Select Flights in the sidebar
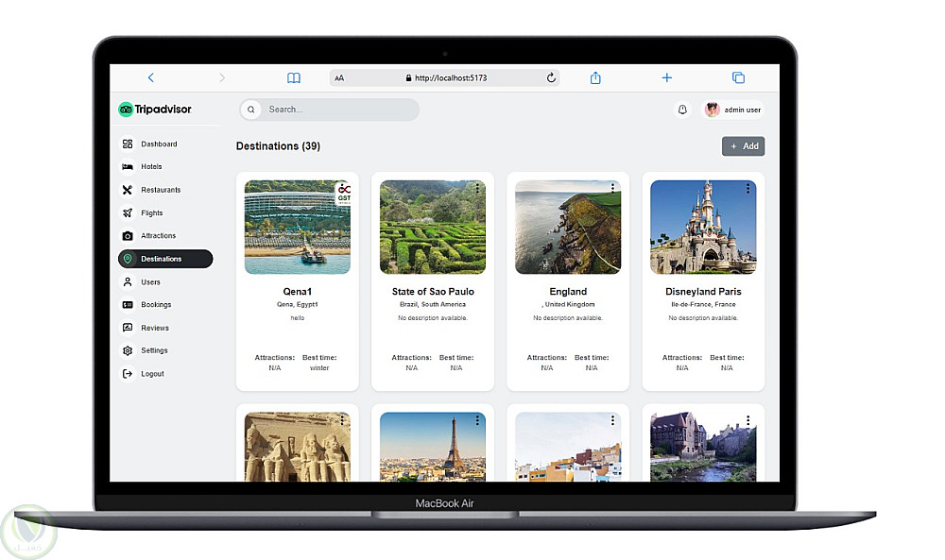The height and width of the screenshot is (560, 945). coord(165,212)
